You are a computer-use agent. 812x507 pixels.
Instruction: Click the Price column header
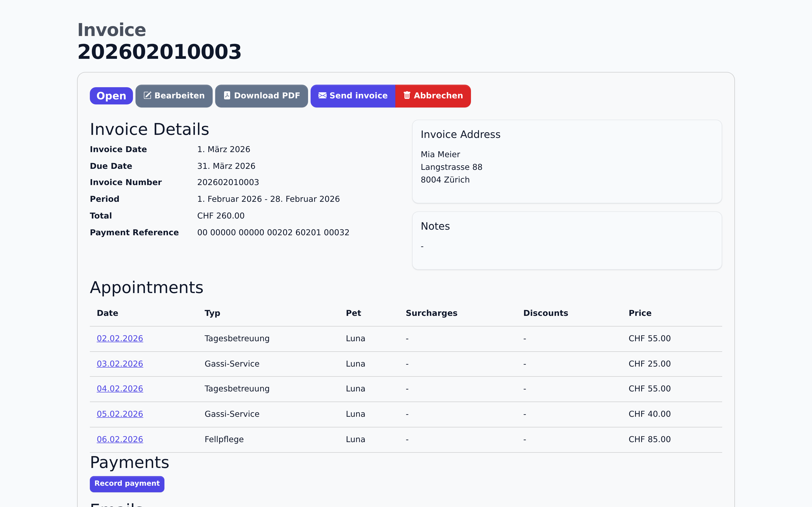pos(640,313)
